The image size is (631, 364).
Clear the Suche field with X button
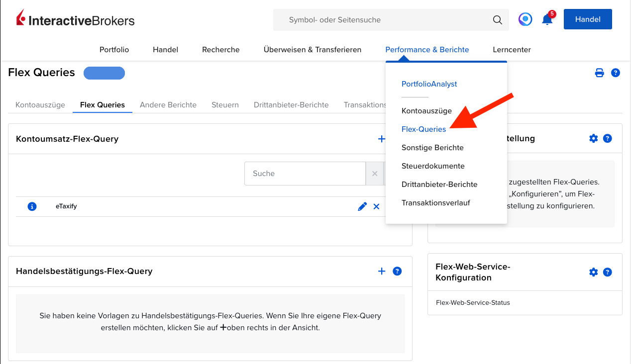coord(375,174)
